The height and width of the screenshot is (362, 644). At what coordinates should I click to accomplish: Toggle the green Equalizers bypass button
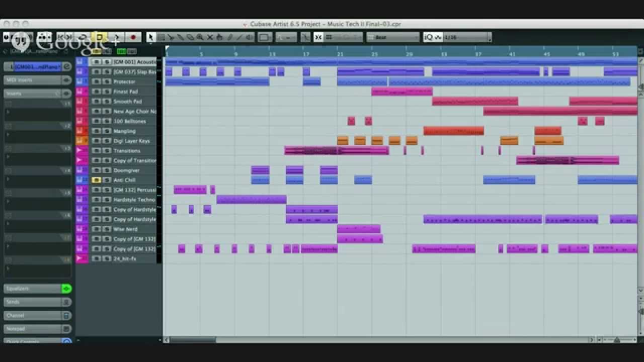66,289
